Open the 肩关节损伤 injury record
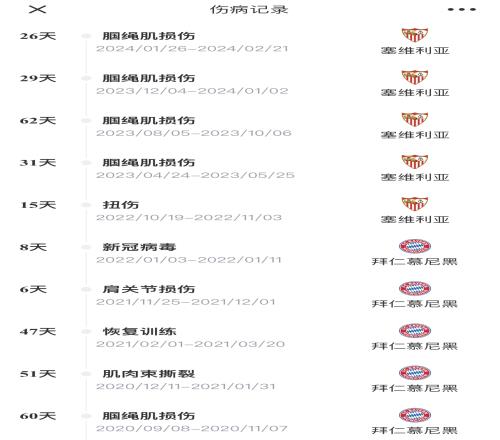 click(149, 289)
